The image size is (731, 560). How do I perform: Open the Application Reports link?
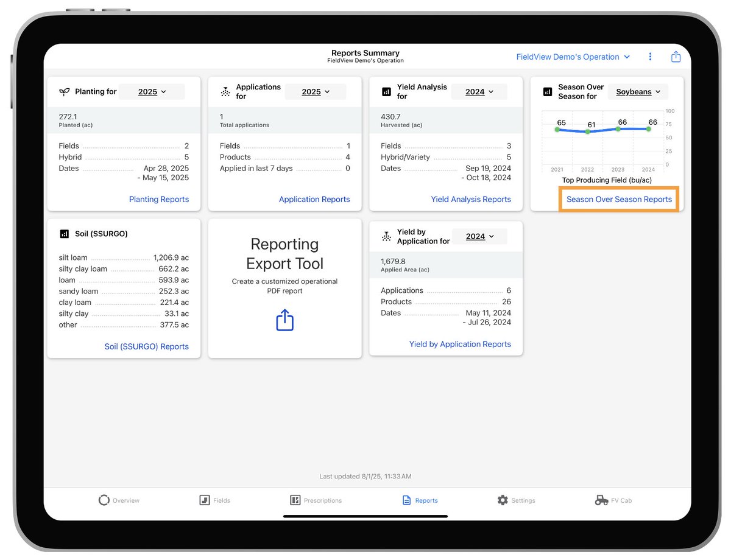314,200
